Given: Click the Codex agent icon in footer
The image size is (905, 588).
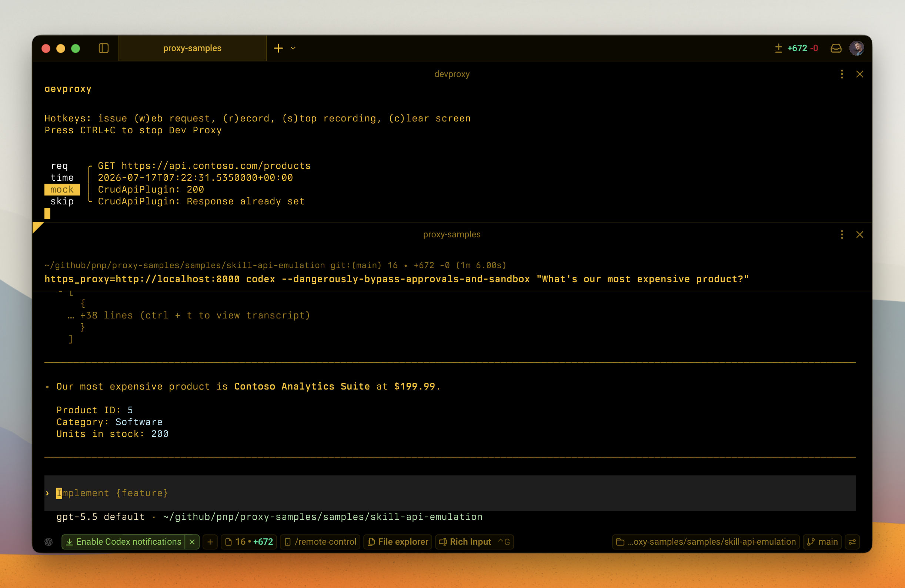Looking at the screenshot, I should (x=49, y=542).
